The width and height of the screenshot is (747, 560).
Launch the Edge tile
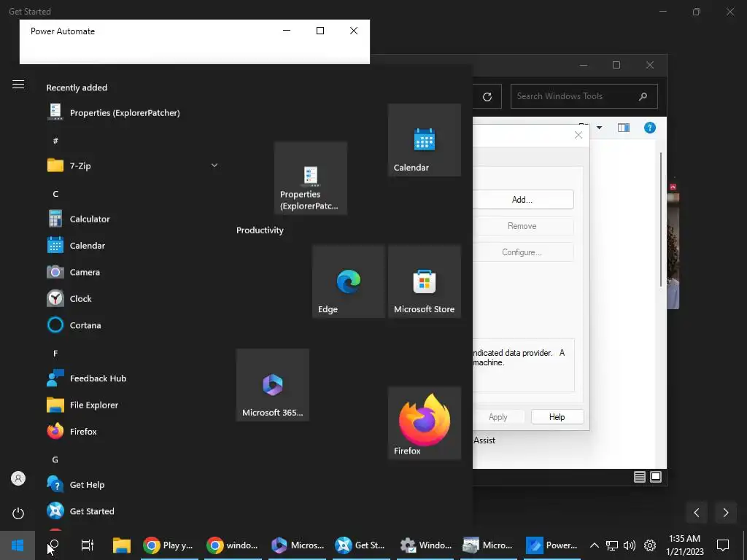point(349,281)
